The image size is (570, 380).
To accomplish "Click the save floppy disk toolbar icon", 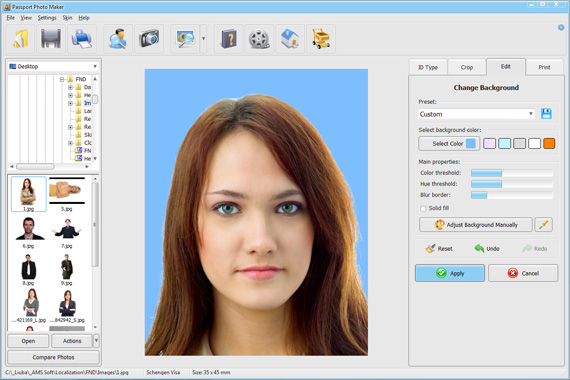I will (51, 39).
